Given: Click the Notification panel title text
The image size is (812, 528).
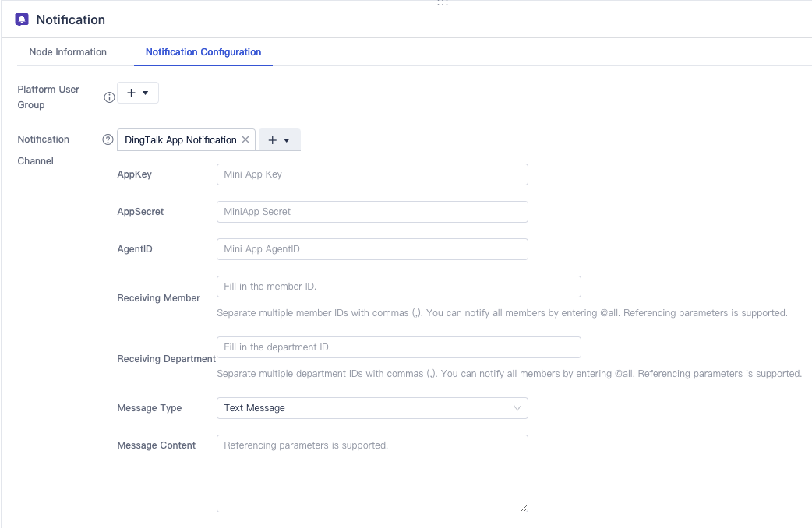Looking at the screenshot, I should pos(70,19).
